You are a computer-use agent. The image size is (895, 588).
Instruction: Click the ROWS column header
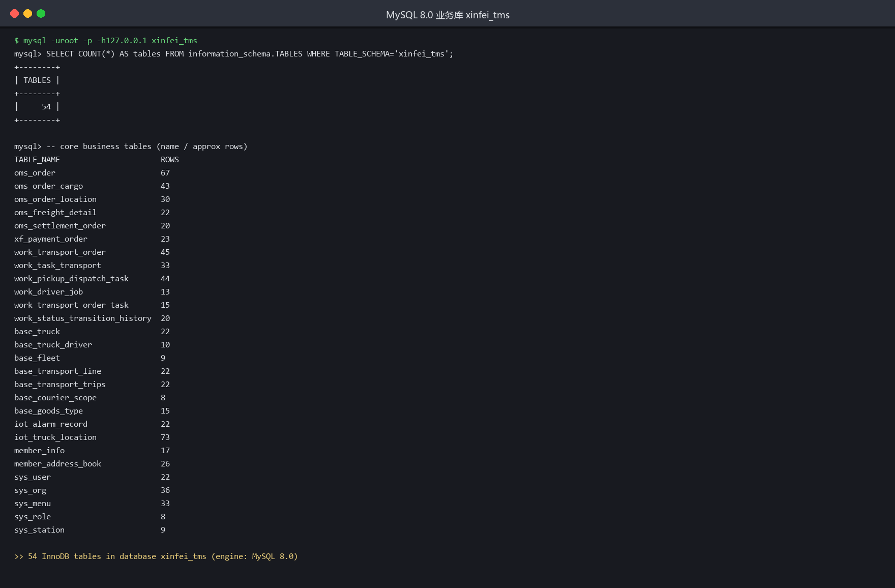170,160
